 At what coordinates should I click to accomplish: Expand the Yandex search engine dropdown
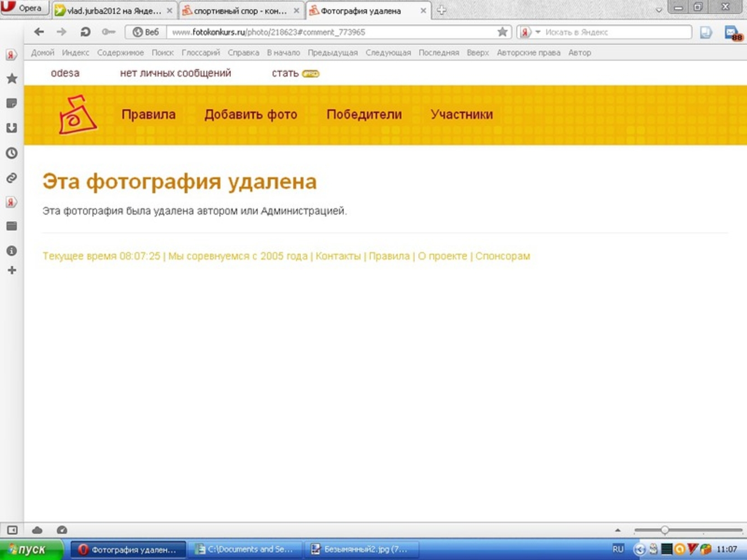538,32
